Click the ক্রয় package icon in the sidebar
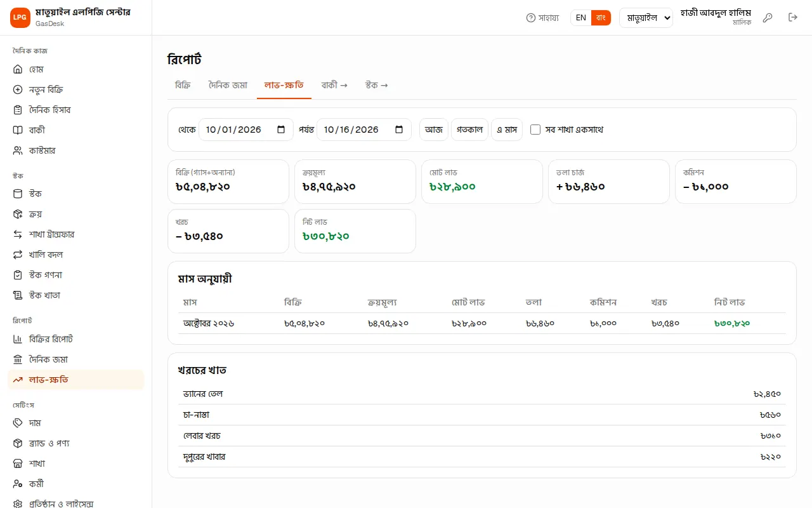The width and height of the screenshot is (812, 508). pyautogui.click(x=18, y=214)
